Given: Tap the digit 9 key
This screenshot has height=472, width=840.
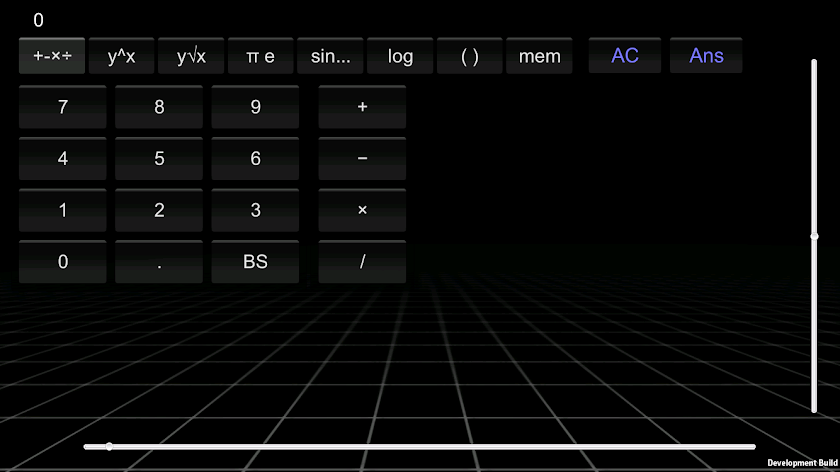Looking at the screenshot, I should (256, 107).
